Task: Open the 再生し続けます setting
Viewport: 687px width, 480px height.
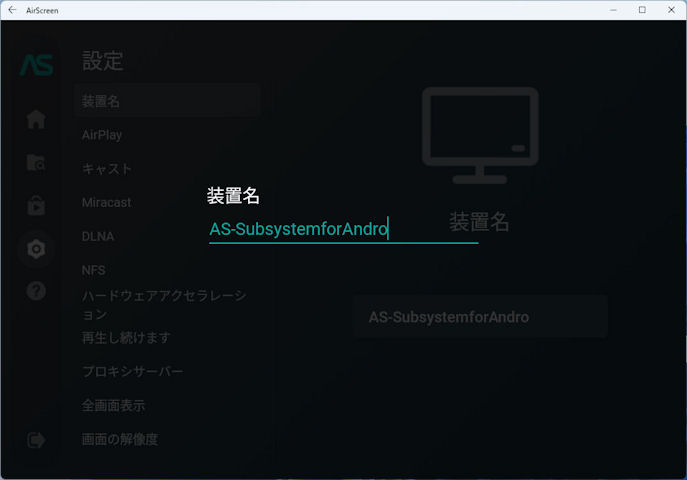Action: click(126, 338)
